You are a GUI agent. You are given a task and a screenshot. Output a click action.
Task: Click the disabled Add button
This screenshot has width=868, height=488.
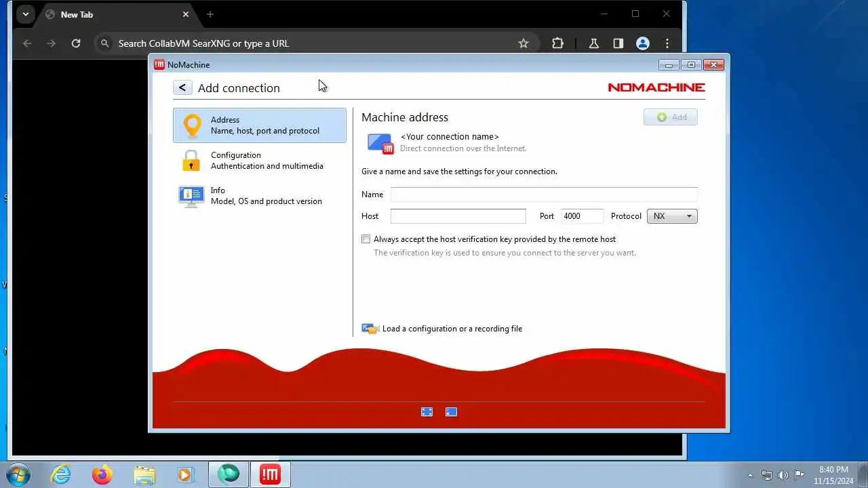tap(671, 117)
